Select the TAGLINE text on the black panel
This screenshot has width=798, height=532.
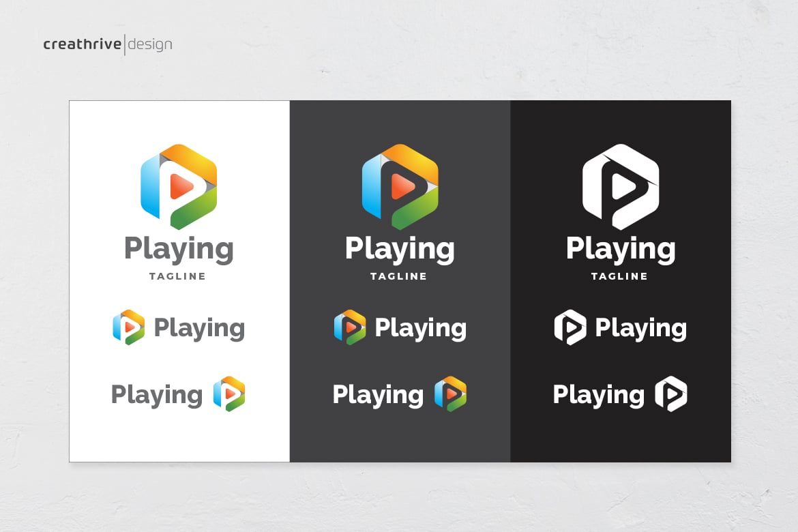coord(619,276)
